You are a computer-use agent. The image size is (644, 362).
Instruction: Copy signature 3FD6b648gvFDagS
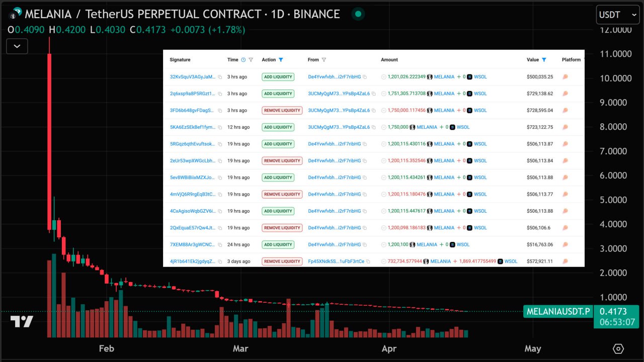pos(220,111)
